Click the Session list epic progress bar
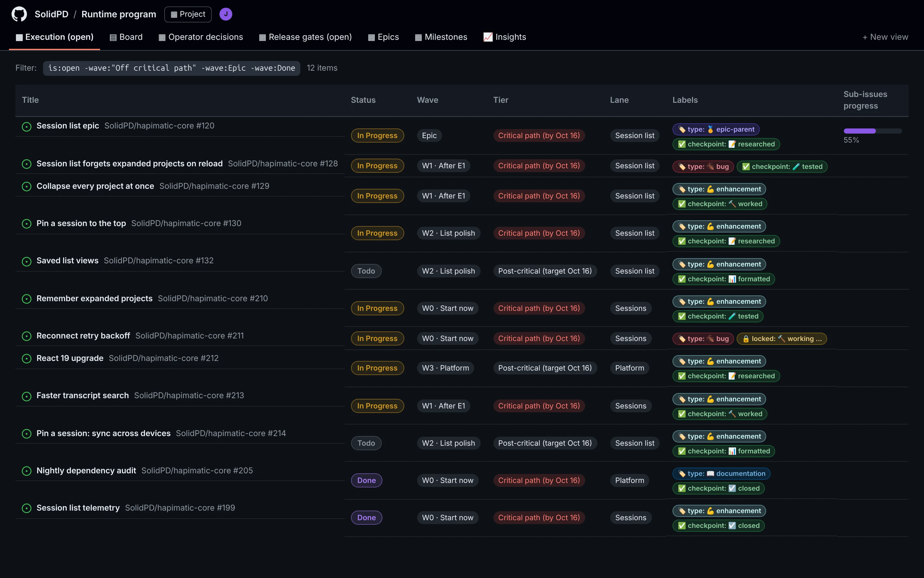This screenshot has width=924, height=578. (x=872, y=131)
